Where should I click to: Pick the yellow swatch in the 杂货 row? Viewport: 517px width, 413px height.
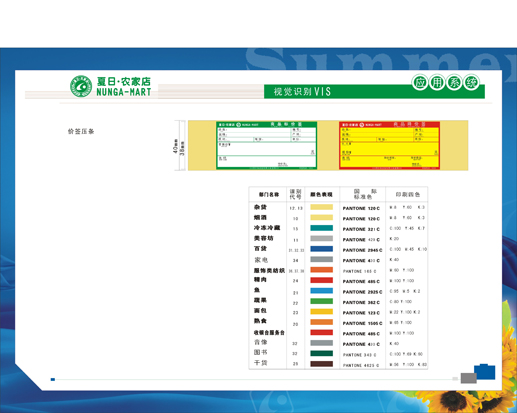pyautogui.click(x=322, y=207)
